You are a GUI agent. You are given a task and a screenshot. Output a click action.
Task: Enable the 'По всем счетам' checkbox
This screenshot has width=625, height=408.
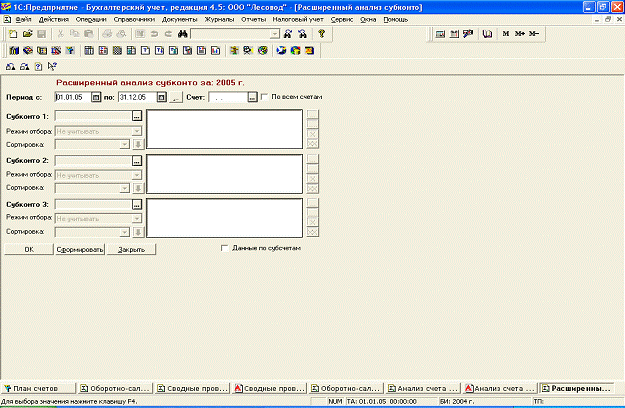coord(264,97)
